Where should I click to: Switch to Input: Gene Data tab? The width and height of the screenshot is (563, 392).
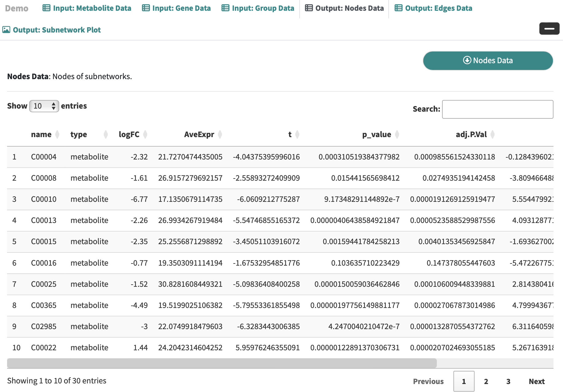coord(176,8)
